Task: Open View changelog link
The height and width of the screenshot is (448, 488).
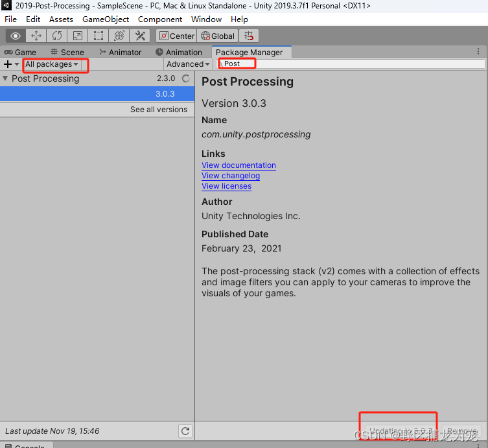Action: tap(231, 176)
